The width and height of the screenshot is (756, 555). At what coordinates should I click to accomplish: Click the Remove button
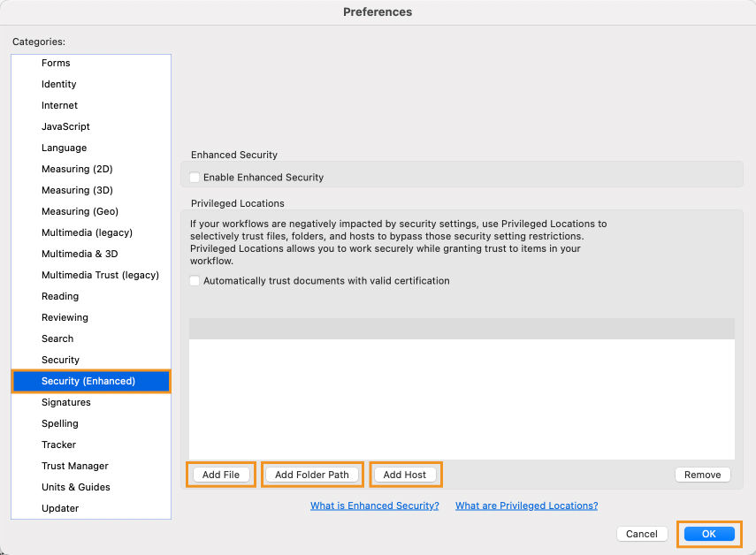702,475
